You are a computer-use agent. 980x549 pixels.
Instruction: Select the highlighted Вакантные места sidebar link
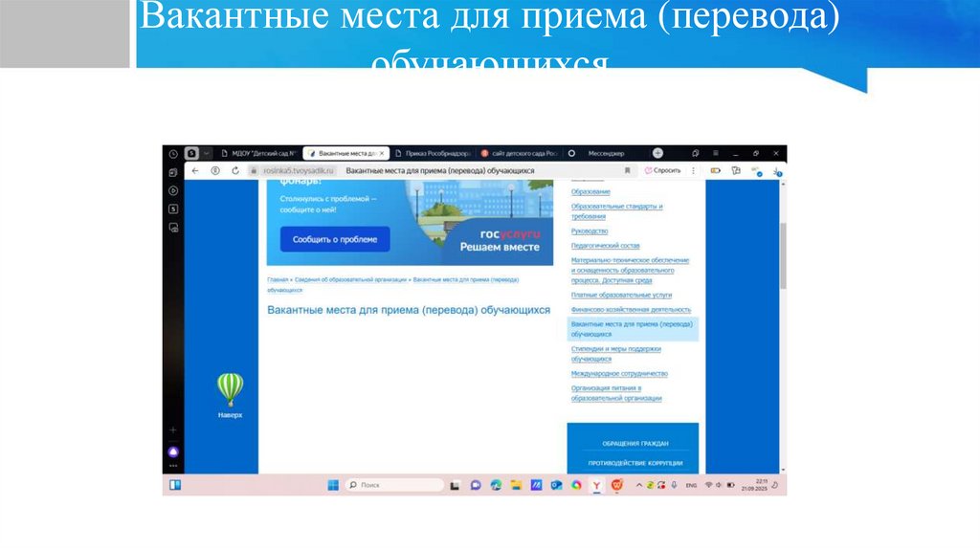tap(633, 329)
